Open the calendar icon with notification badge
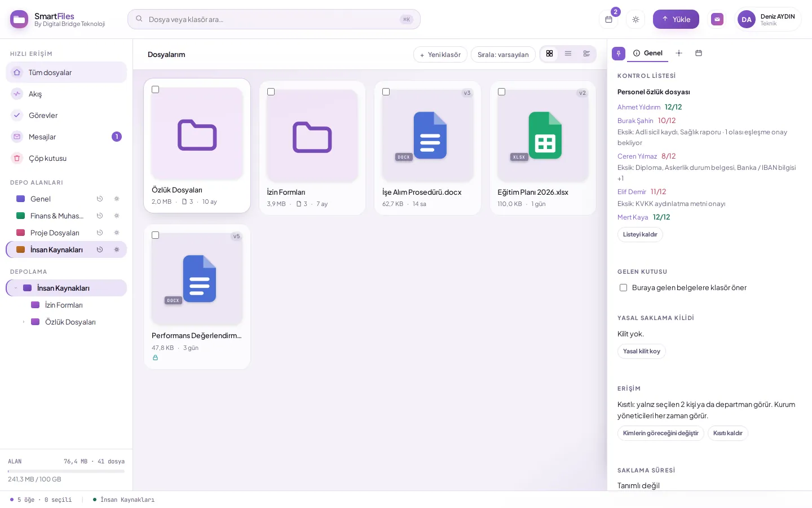812x508 pixels. [x=608, y=19]
